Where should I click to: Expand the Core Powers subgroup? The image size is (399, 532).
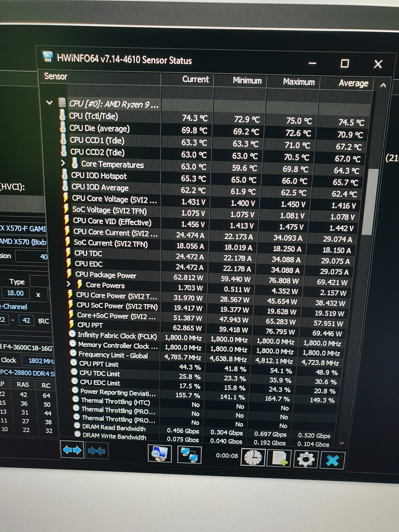[68, 284]
